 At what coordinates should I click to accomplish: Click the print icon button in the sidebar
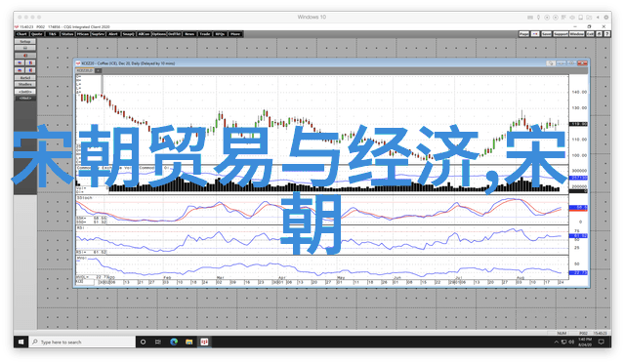click(x=25, y=48)
